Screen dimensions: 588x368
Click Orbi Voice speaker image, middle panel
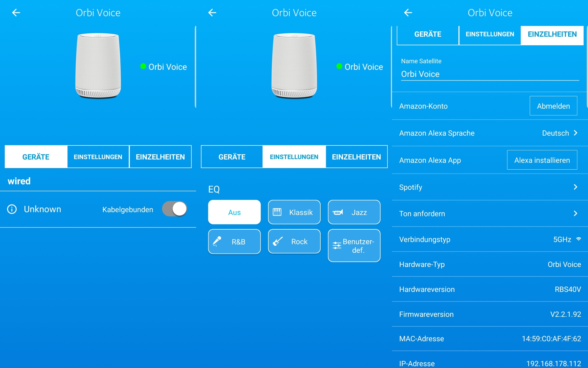tap(294, 66)
